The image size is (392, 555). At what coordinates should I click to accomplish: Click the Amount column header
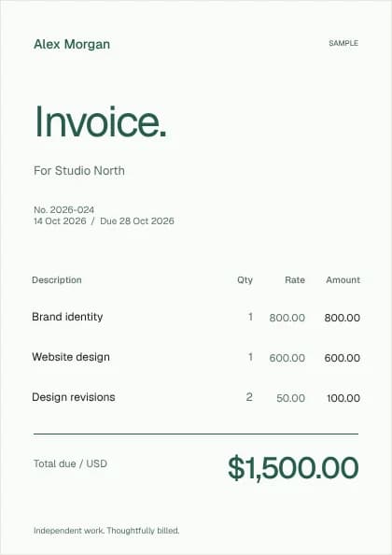[343, 280]
